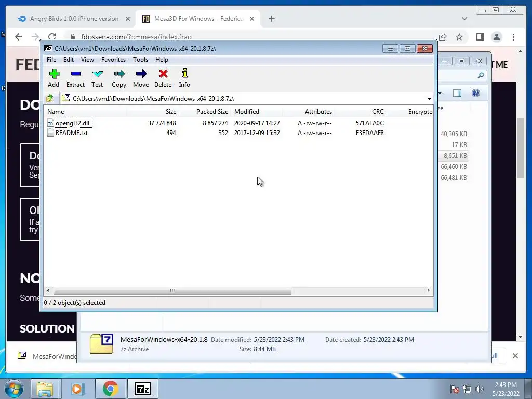The width and height of the screenshot is (532, 399).
Task: Expand the 7-Zip address path dropdown
Action: (x=429, y=98)
